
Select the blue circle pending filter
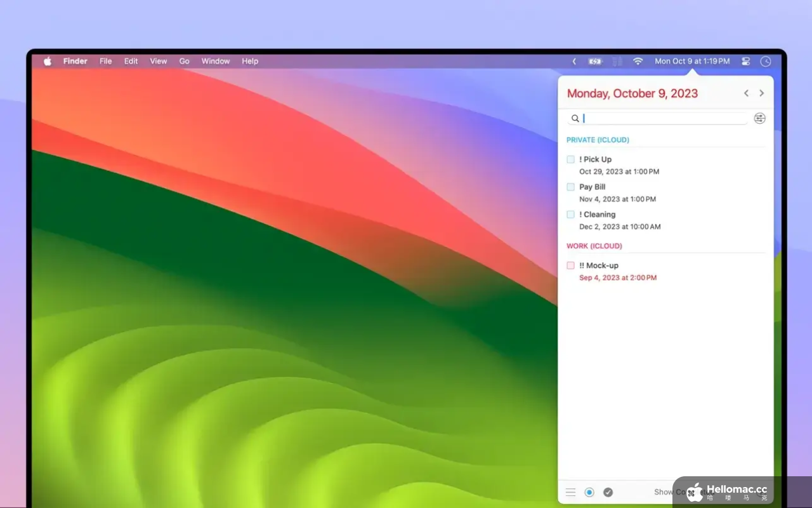click(589, 492)
